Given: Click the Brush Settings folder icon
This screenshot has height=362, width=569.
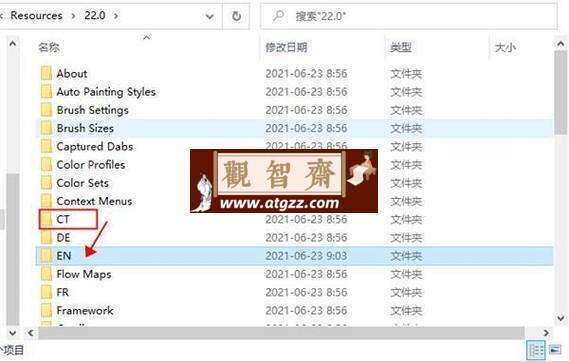Looking at the screenshot, I should [x=46, y=110].
